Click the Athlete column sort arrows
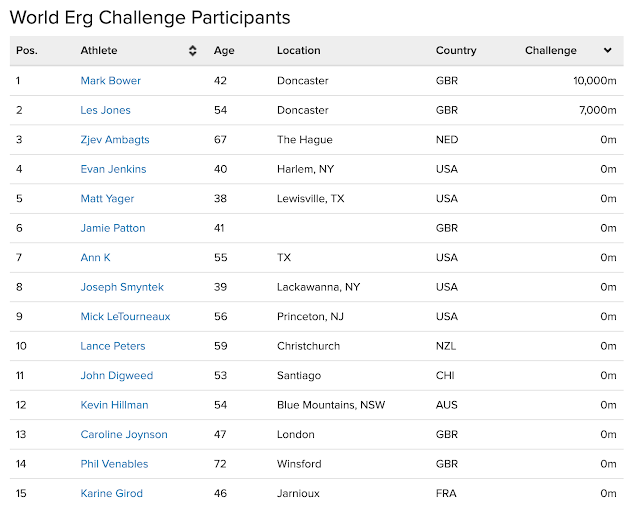 tap(193, 51)
